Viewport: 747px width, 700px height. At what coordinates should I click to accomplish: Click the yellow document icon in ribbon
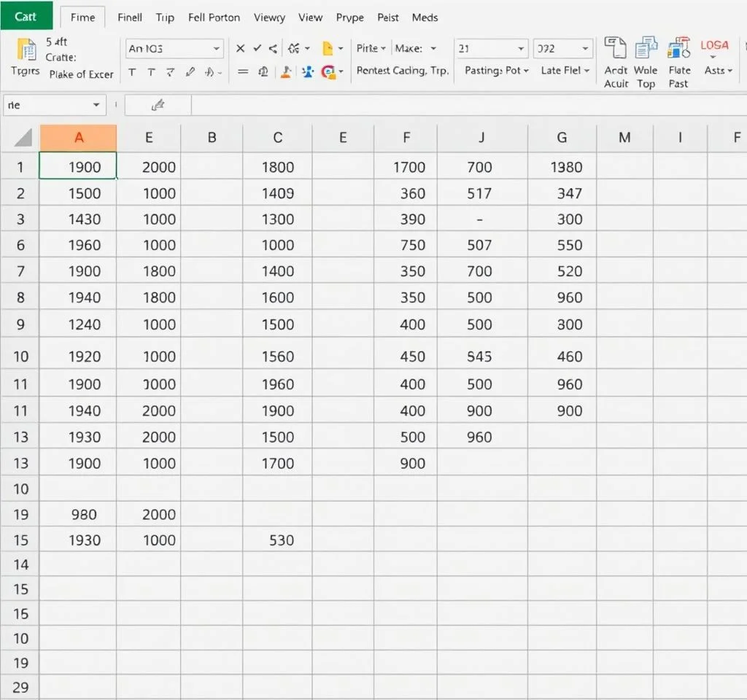[328, 49]
